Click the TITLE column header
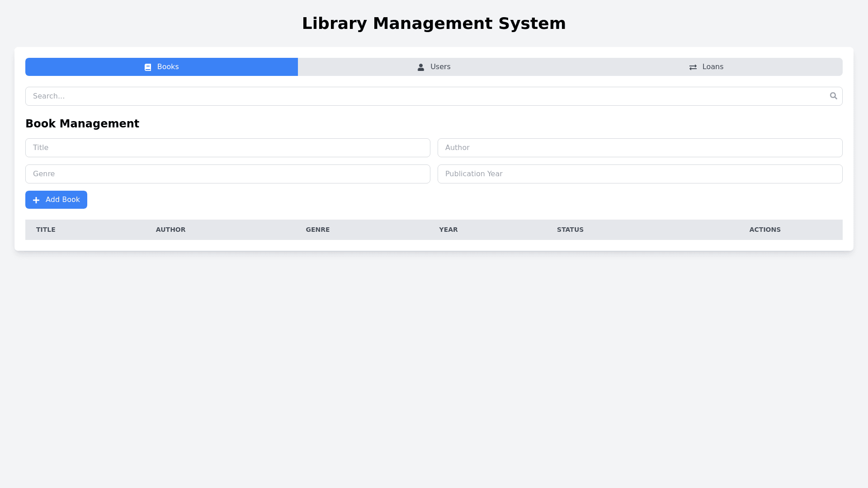This screenshot has width=868, height=488. click(x=46, y=230)
